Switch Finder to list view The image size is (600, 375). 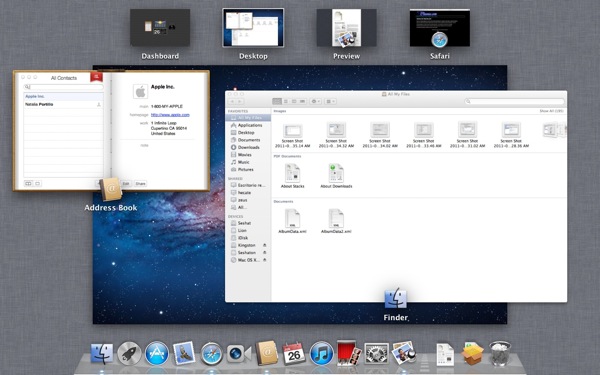coord(285,101)
